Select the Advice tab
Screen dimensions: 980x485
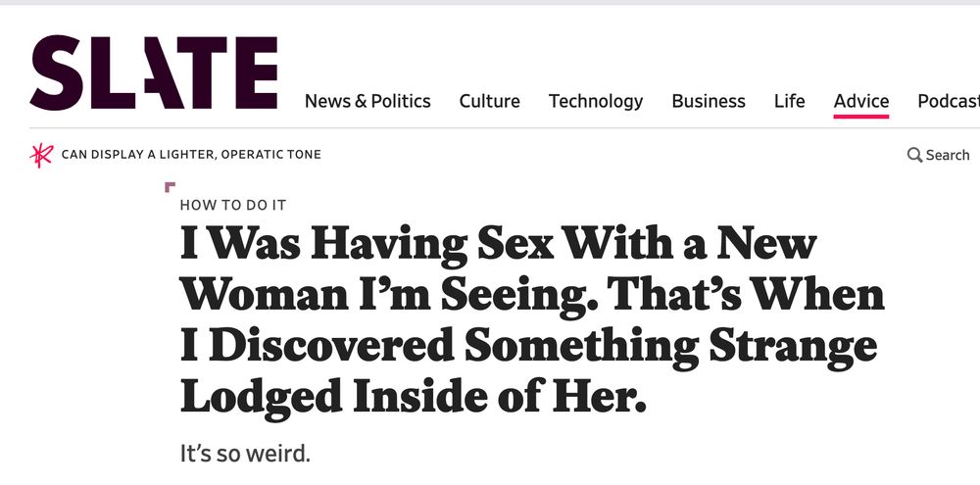861,101
